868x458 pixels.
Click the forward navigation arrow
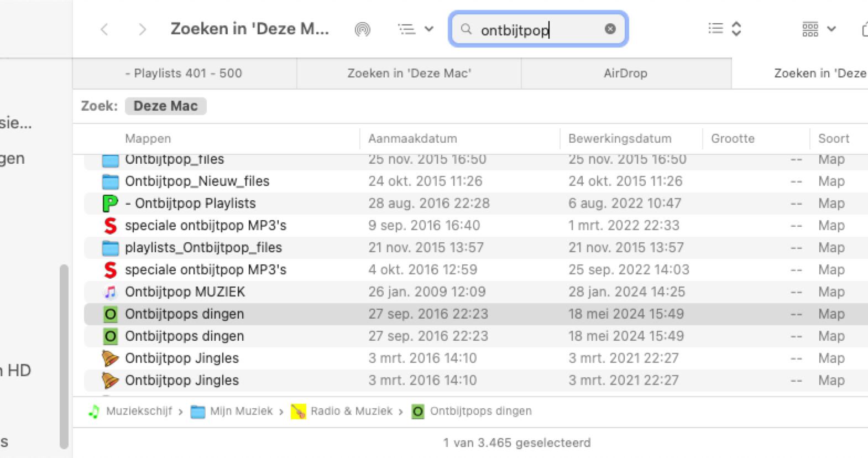point(142,29)
